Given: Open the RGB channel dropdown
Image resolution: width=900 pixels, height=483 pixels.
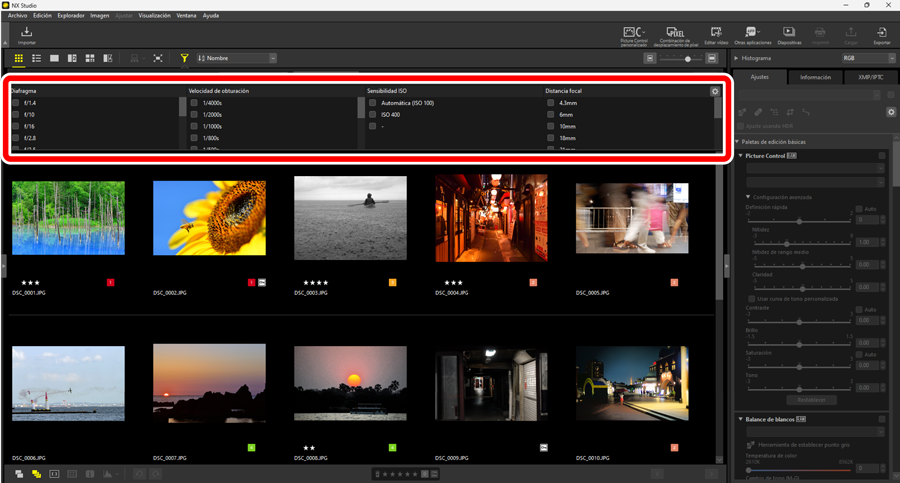Looking at the screenshot, I should [866, 58].
